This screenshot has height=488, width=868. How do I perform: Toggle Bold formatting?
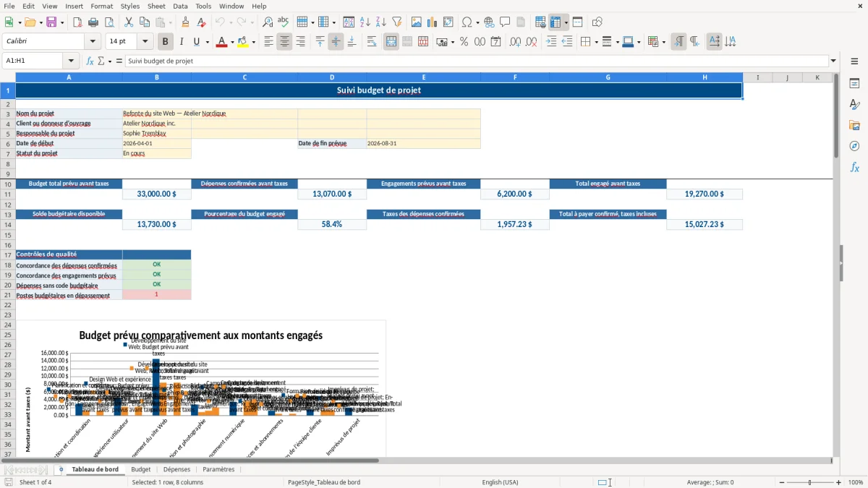pos(166,42)
